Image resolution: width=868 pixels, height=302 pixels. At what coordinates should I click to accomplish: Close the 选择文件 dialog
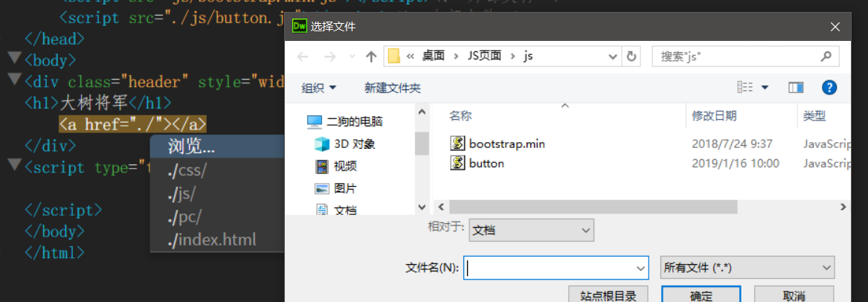pos(835,26)
